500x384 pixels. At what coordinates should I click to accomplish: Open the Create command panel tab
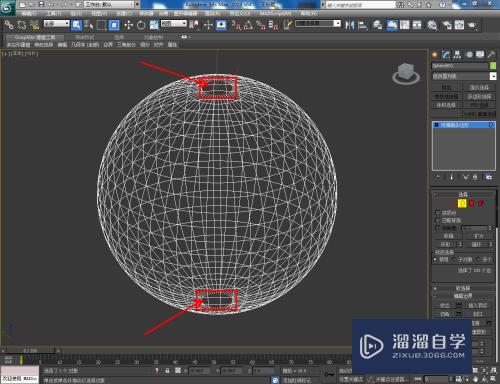point(435,55)
